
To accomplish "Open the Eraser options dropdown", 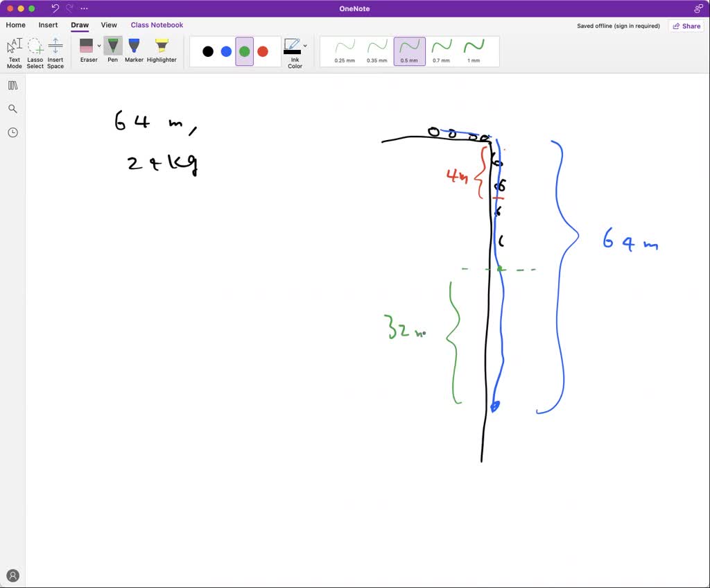I will (99, 44).
